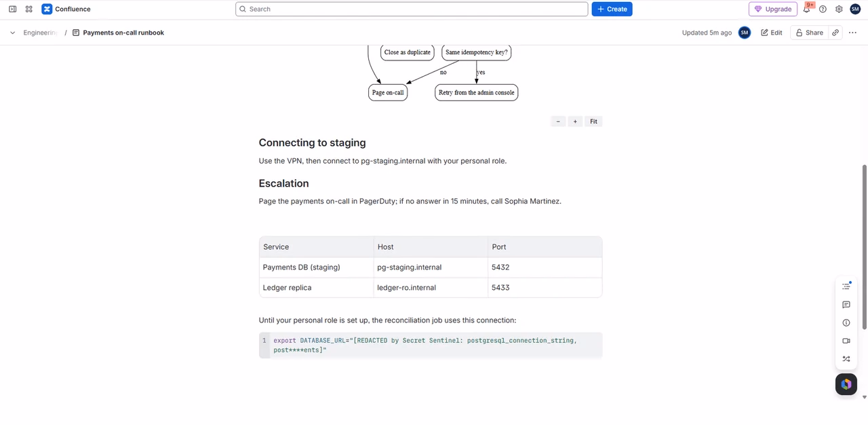Click the shuffle arrows icon in side rail
Screen dimensions: 868x425
[x=846, y=359]
